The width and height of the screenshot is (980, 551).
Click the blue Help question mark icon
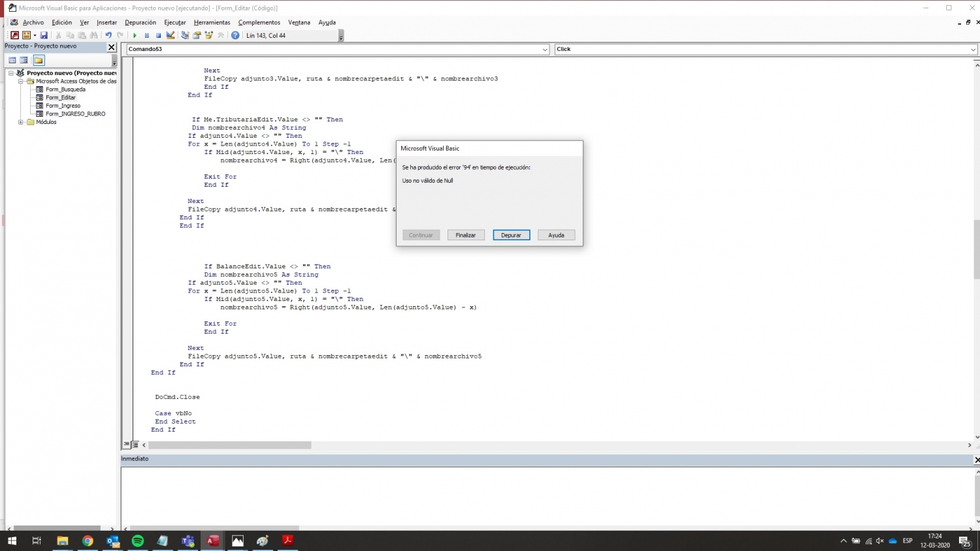click(x=235, y=35)
